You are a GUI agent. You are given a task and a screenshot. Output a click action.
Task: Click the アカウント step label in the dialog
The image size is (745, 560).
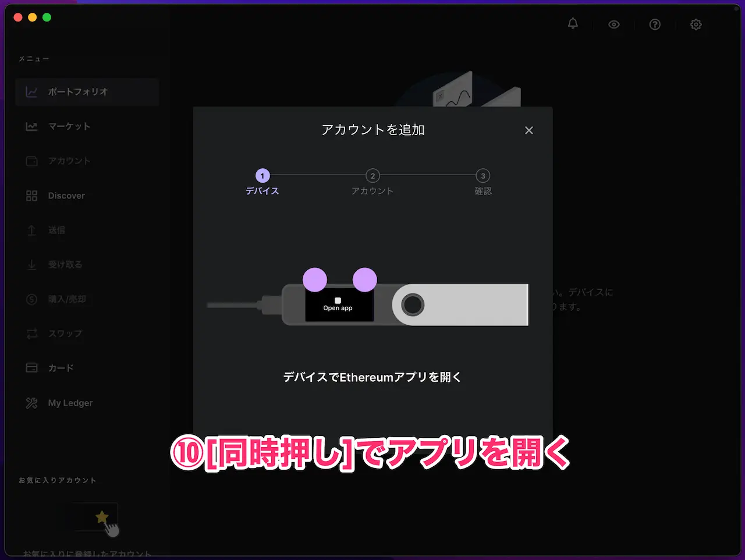click(372, 191)
